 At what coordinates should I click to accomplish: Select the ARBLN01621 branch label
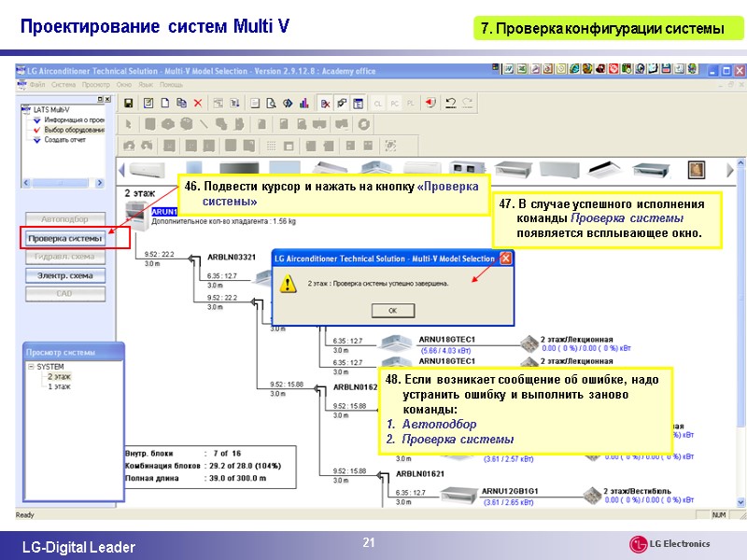420,474
